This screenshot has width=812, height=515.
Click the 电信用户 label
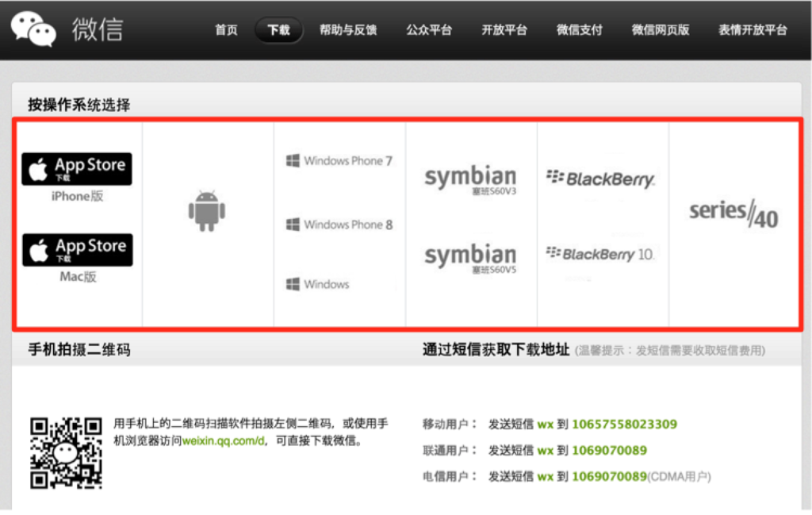[x=449, y=476]
